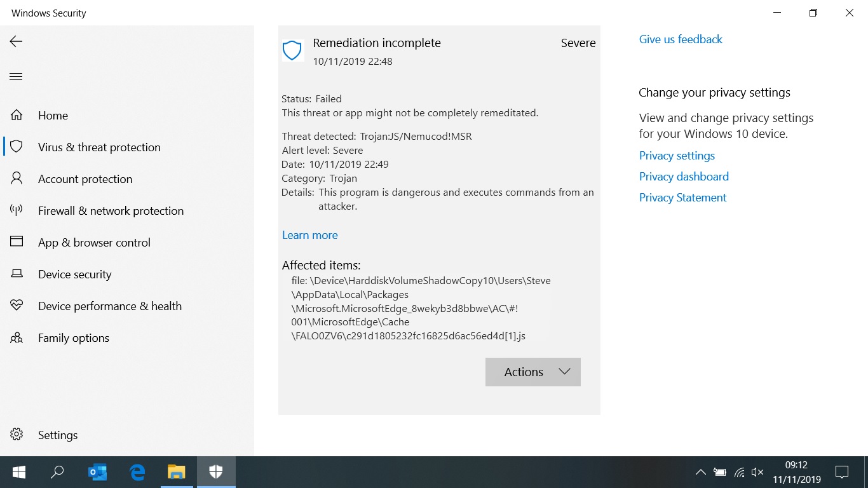Launch Microsoft Edge from the taskbar

[137, 472]
